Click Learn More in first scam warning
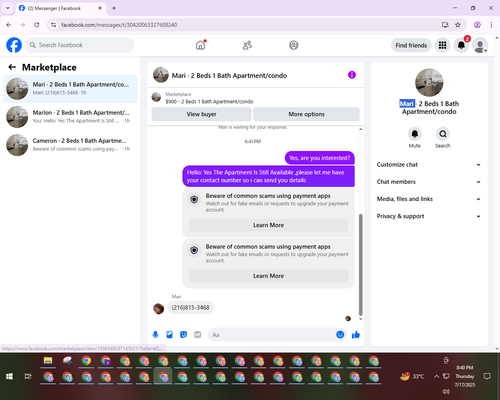 (268, 225)
